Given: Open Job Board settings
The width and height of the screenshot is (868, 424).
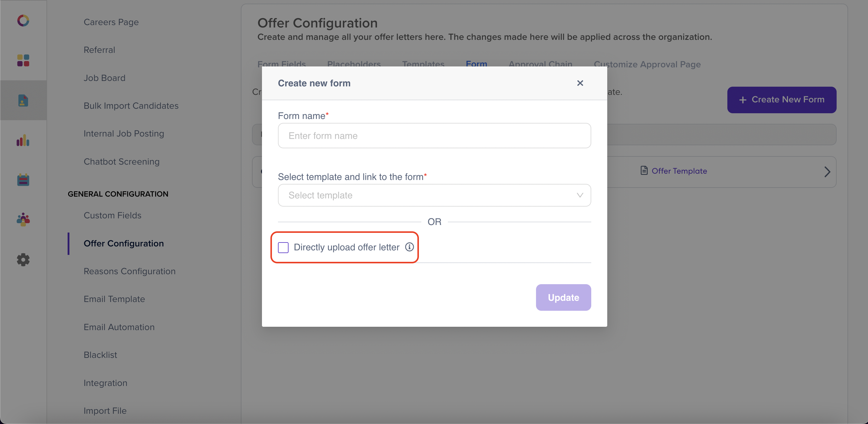Looking at the screenshot, I should (x=104, y=78).
